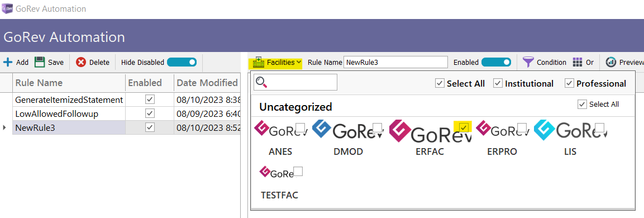644x218 pixels.
Task: Click the green floppy Save icon
Action: (x=40, y=63)
